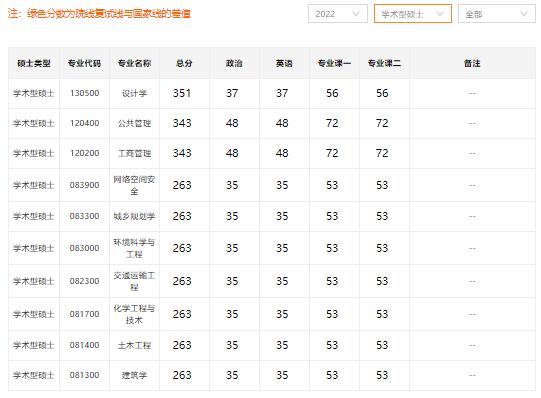541x398 pixels.
Task: Select major code 083900
Action: click(x=85, y=185)
